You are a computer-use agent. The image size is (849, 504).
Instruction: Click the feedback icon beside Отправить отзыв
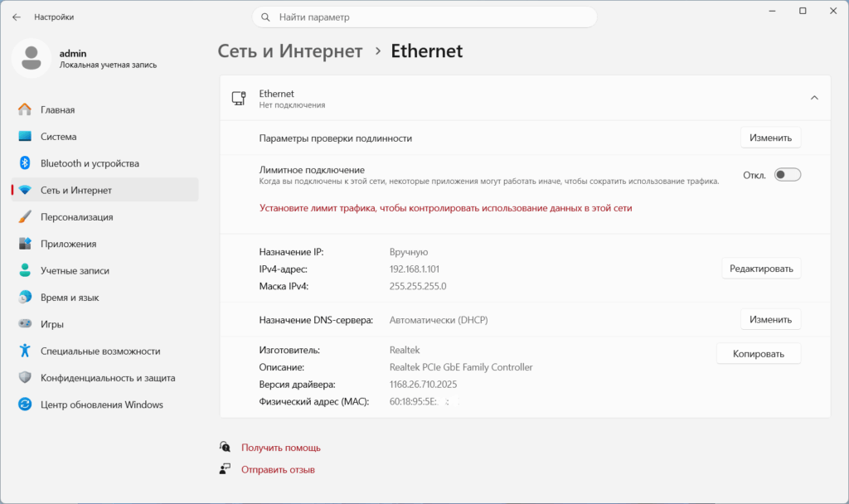point(225,469)
